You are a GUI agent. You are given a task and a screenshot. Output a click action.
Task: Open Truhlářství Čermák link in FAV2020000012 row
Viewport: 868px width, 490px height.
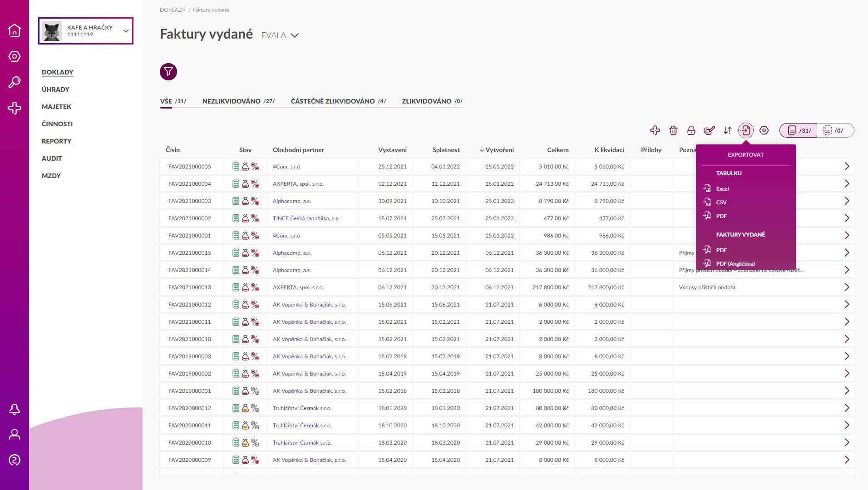302,408
